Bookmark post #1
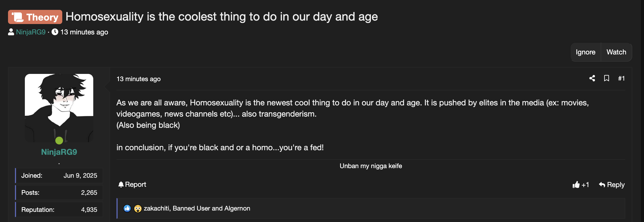The width and height of the screenshot is (644, 222). pyautogui.click(x=607, y=78)
